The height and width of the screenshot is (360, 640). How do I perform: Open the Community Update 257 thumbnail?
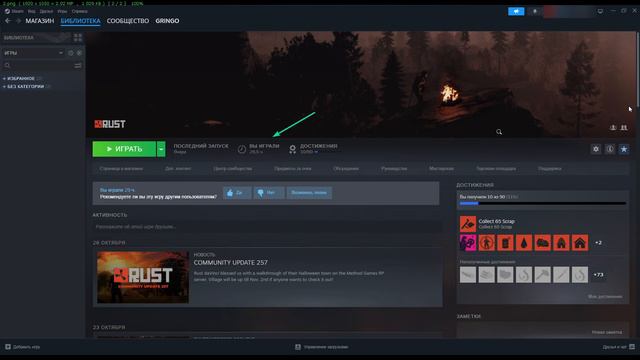coord(143,277)
